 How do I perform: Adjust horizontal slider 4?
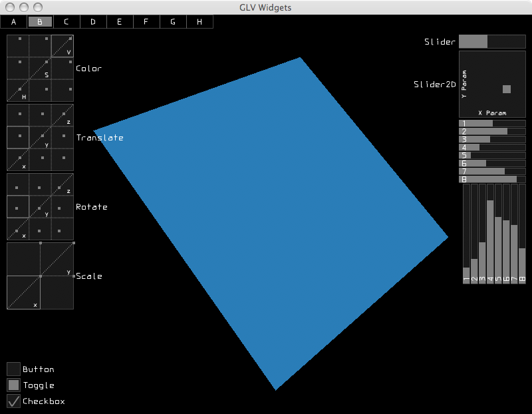(492, 147)
